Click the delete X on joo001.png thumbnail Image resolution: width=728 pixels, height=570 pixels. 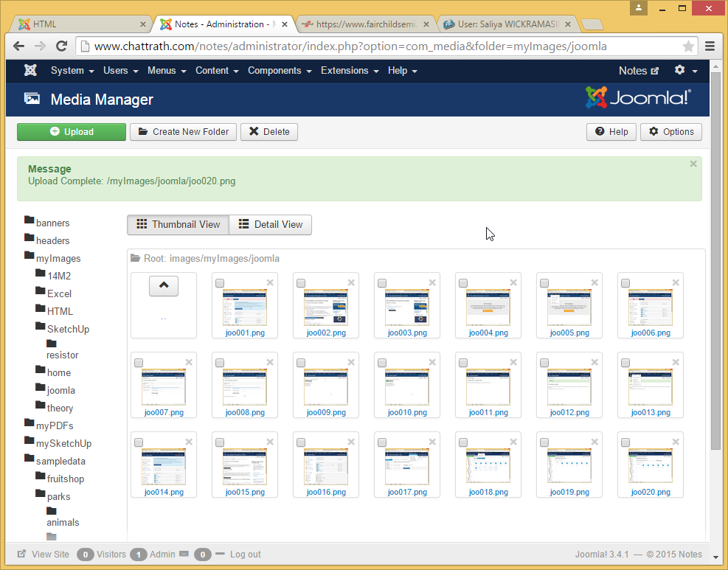coord(270,282)
